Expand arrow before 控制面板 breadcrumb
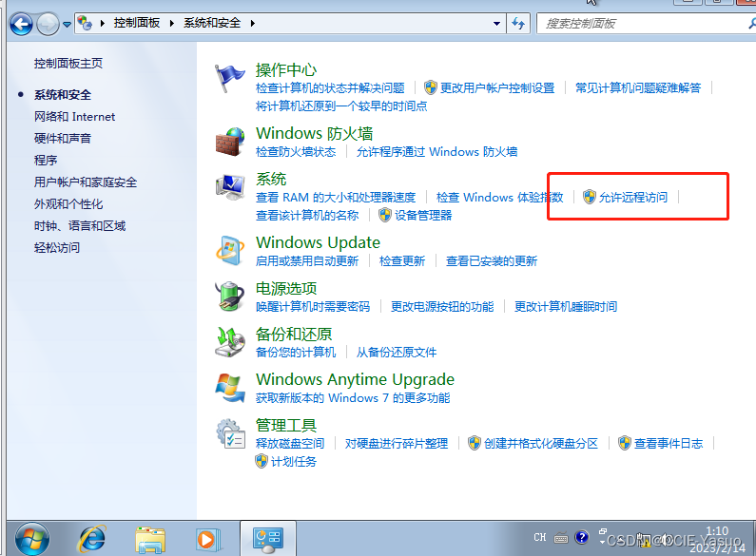756x556 pixels. [103, 23]
